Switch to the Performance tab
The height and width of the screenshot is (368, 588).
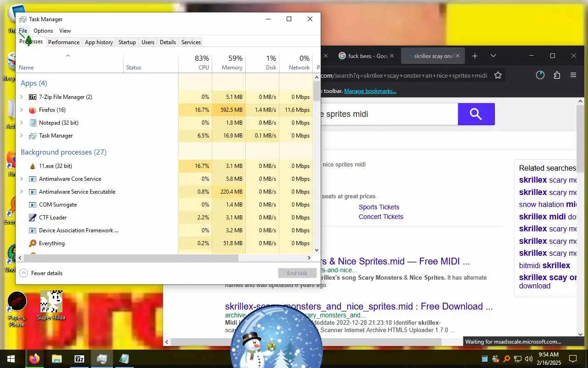pos(64,42)
